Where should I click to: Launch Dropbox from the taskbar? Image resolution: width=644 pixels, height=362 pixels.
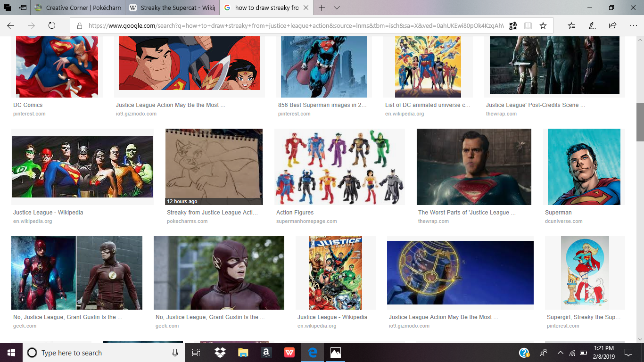tap(220, 353)
